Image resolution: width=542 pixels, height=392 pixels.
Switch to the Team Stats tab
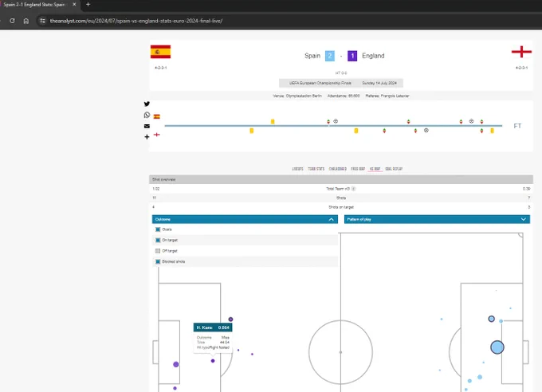pyautogui.click(x=316, y=169)
